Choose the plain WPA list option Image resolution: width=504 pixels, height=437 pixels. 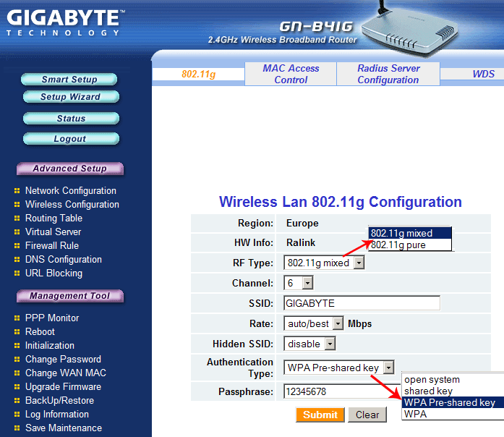[453, 414]
